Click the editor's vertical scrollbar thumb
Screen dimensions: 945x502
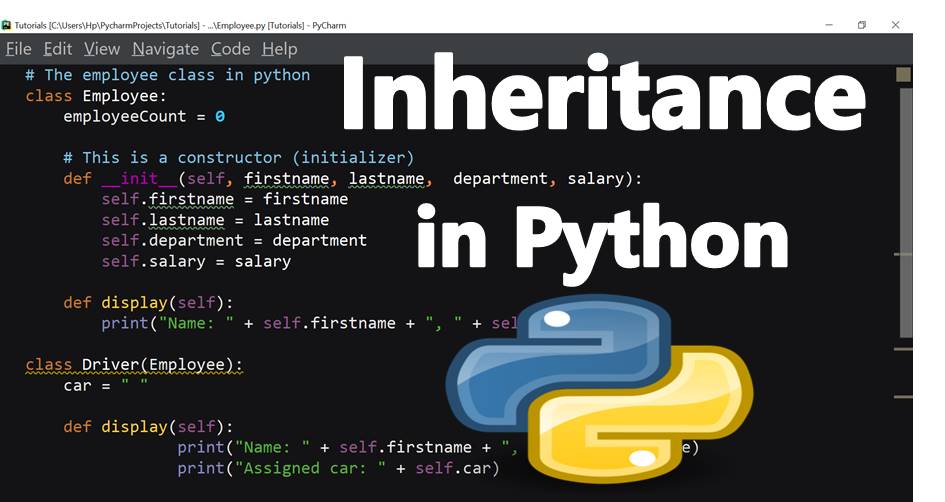click(x=905, y=213)
